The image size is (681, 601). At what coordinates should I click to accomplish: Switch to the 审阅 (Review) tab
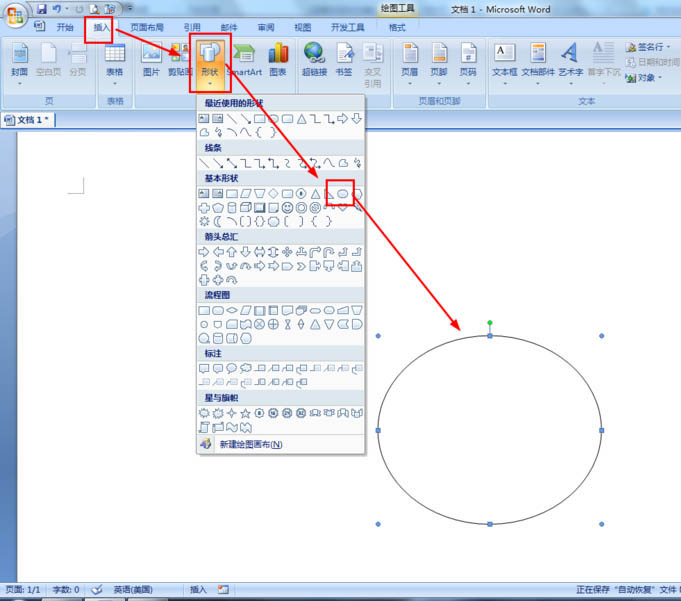(x=266, y=27)
